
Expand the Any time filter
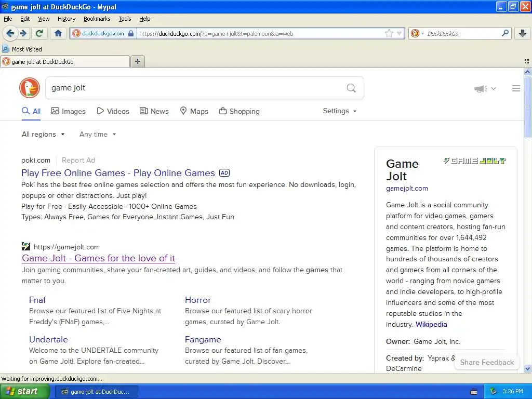[x=98, y=135]
